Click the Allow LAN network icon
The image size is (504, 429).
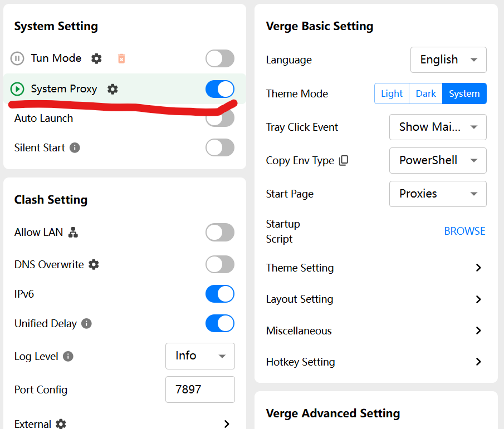pos(73,233)
